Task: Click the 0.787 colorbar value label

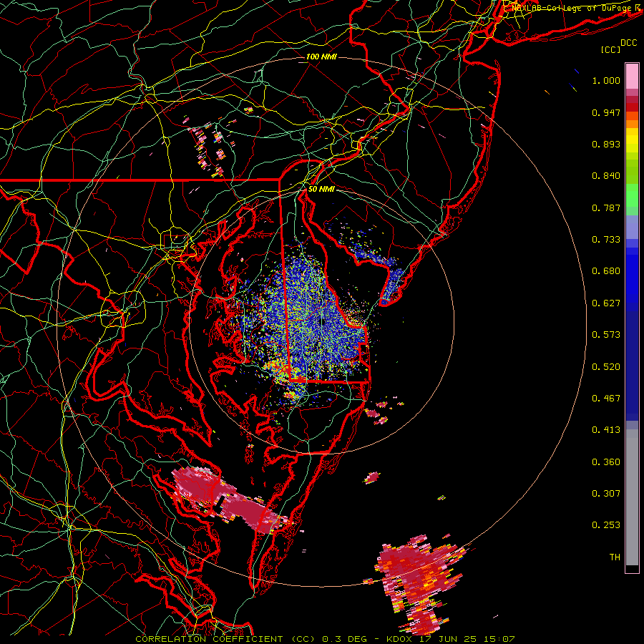Action: pyautogui.click(x=606, y=208)
